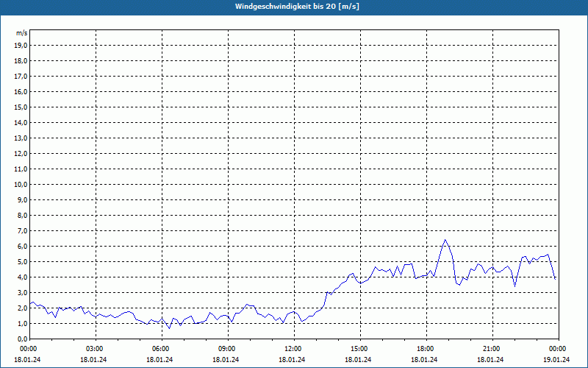Select the 18.01.24 date under 06:00
This screenshot has height=368, width=588.
tap(159, 359)
